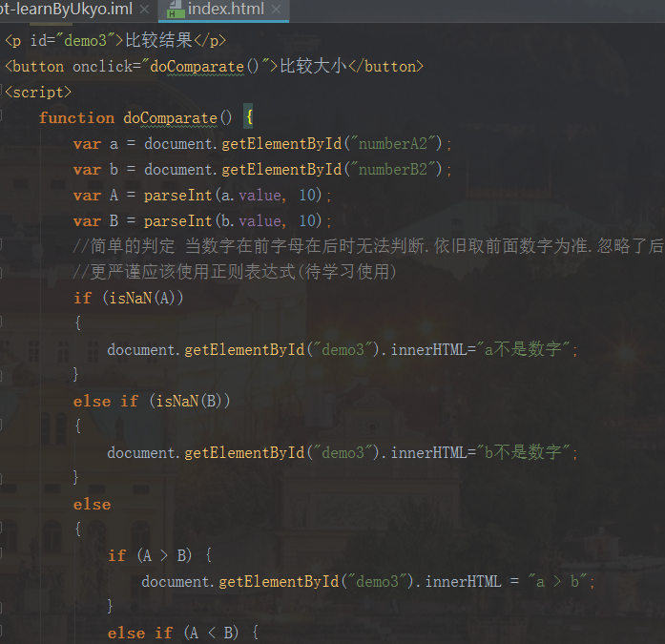Click 比较大小 button label text in code
The width and height of the screenshot is (665, 644).
click(x=313, y=66)
